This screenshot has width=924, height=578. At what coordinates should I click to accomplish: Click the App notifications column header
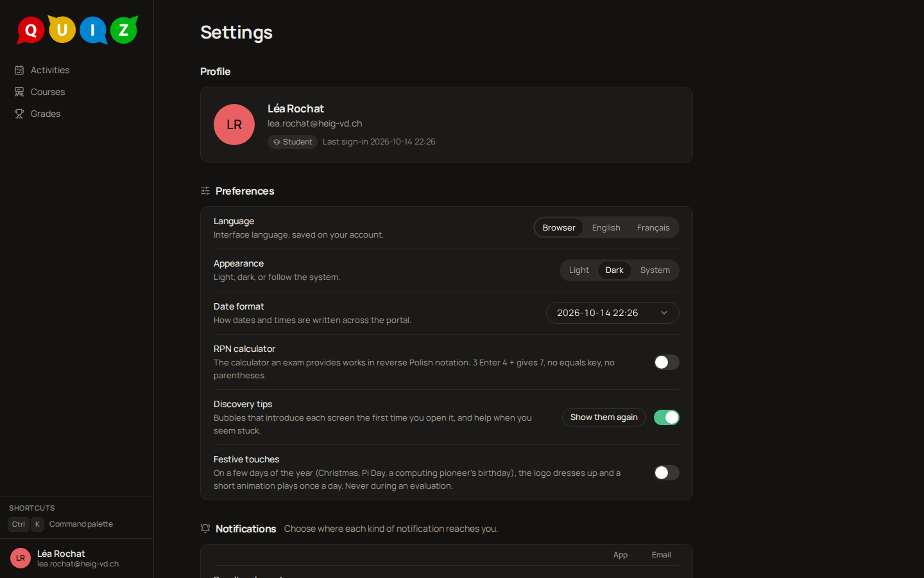[x=620, y=555]
